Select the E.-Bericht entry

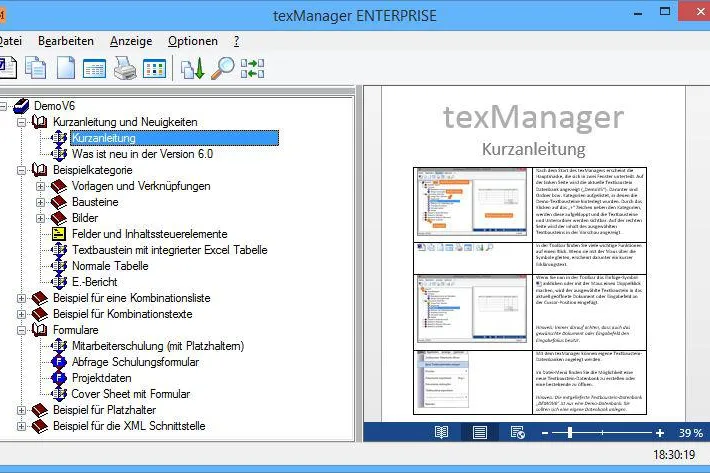94,282
